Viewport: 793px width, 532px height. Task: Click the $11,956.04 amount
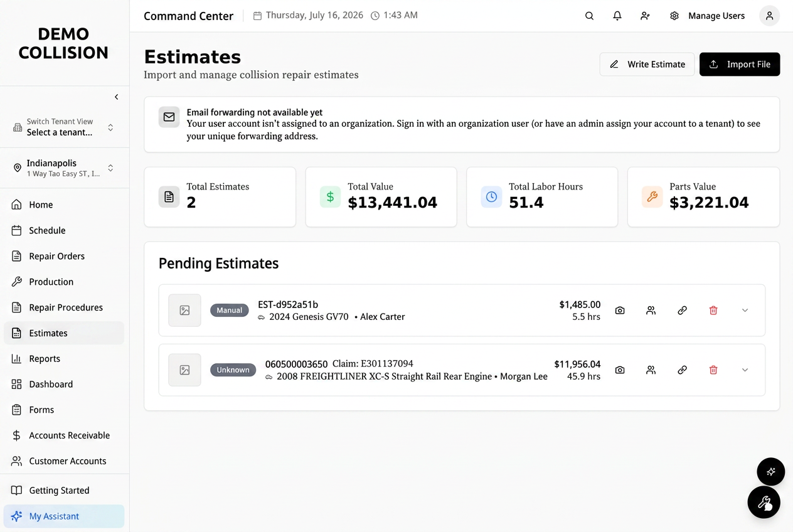pyautogui.click(x=577, y=364)
